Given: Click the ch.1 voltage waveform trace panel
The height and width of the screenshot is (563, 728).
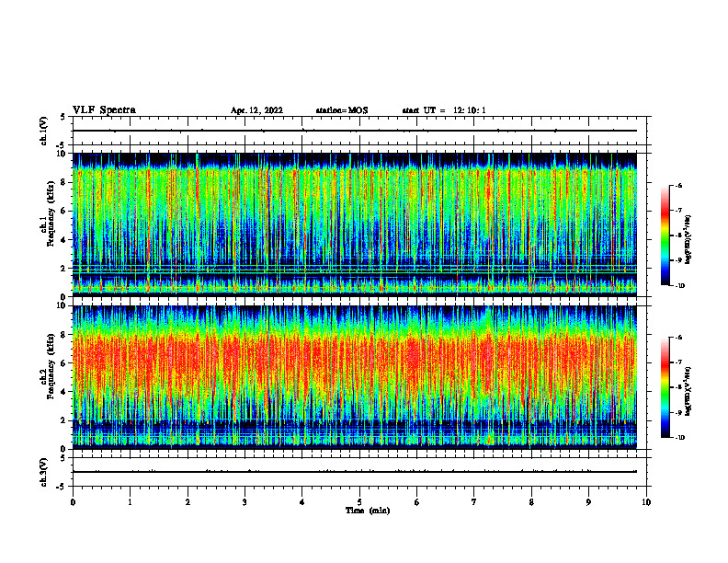Looking at the screenshot, I should (361, 131).
